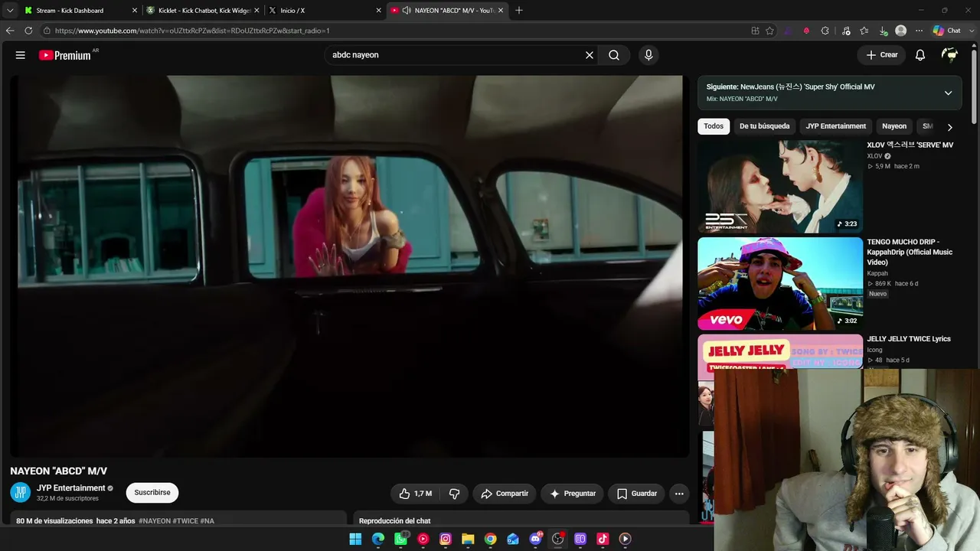Viewport: 980px width, 551px height.
Task: Open the JELLY JELLY TWICE Lyrics title
Action: 909,339
